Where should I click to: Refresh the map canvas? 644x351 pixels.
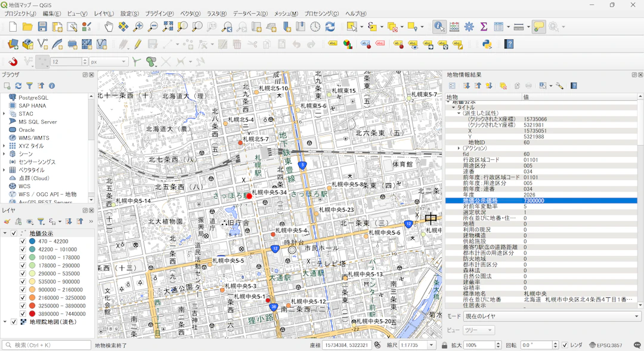(x=330, y=27)
